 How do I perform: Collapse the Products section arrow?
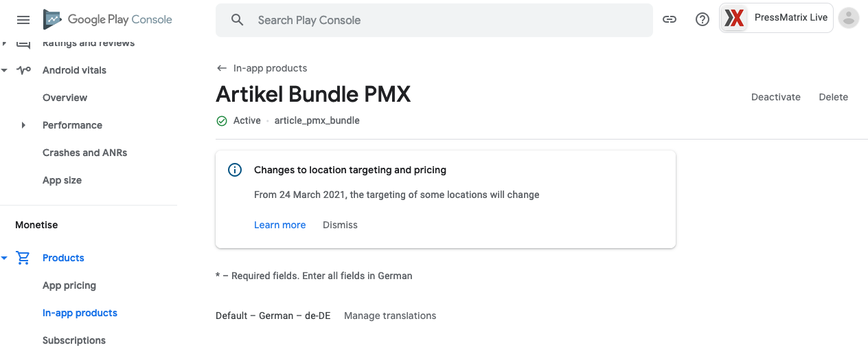pos(4,258)
